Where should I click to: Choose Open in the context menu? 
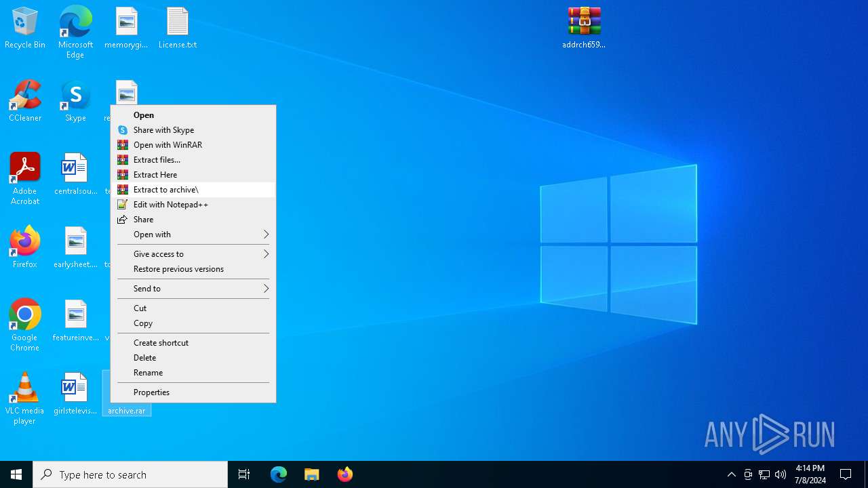click(193, 115)
